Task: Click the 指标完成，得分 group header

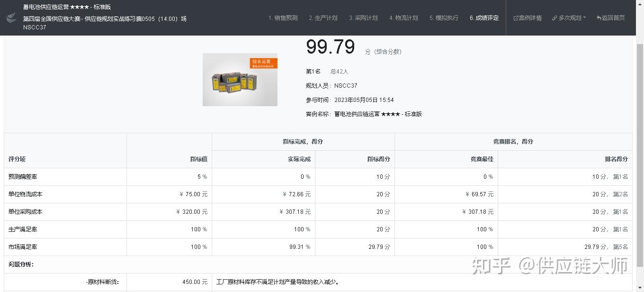Action: pyautogui.click(x=303, y=142)
